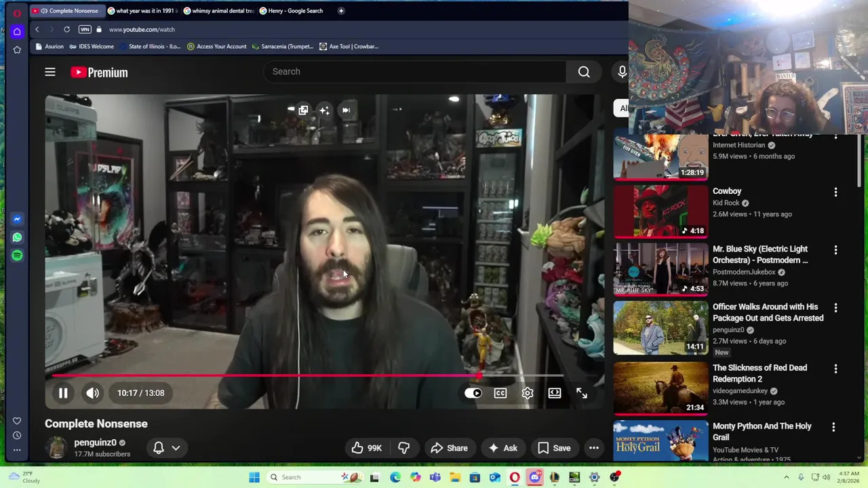Like the video with 99K likes
The width and height of the screenshot is (868, 488).
[366, 448]
